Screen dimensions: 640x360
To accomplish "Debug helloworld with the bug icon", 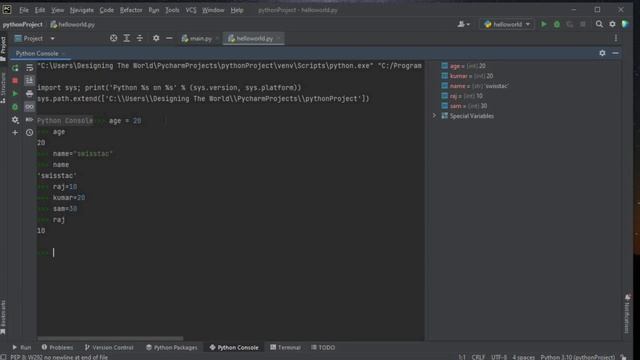I will [x=557, y=24].
